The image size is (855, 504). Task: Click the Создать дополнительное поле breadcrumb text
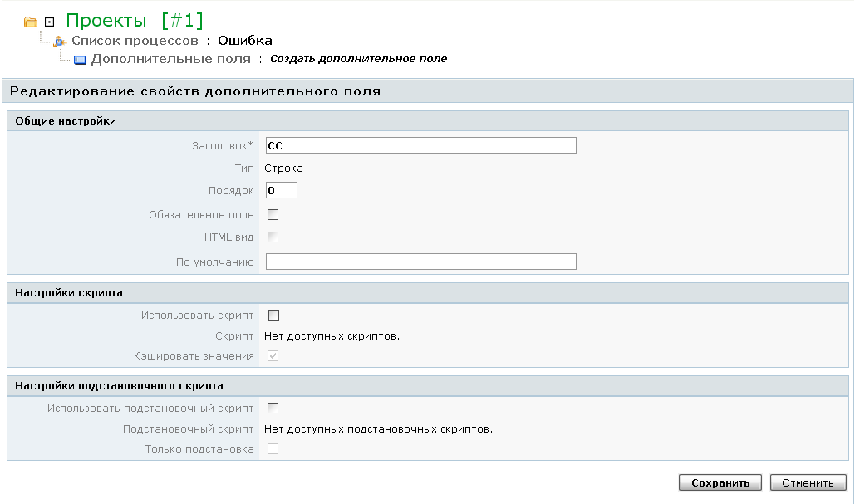(x=358, y=59)
